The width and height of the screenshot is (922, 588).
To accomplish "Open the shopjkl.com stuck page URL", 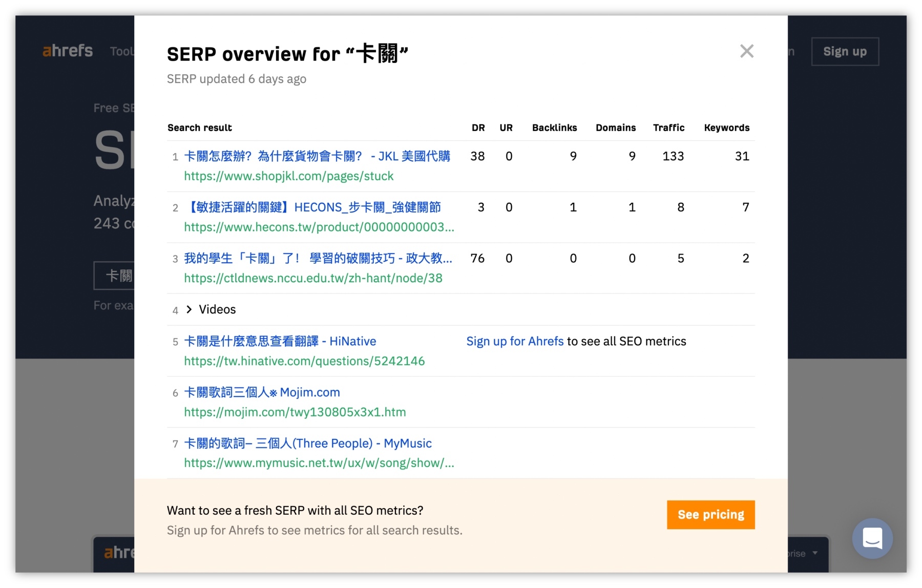I will tap(288, 176).
